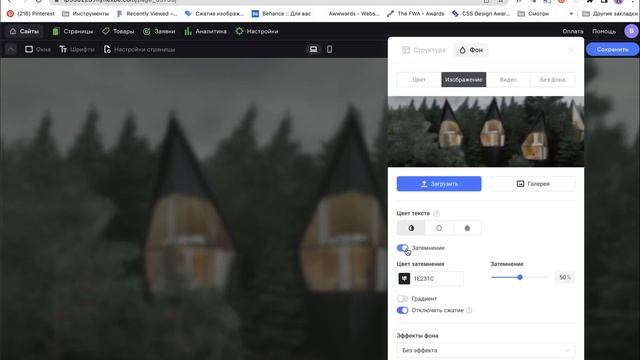Choose the Изображение background type
This screenshot has width=640, height=360.
[463, 80]
